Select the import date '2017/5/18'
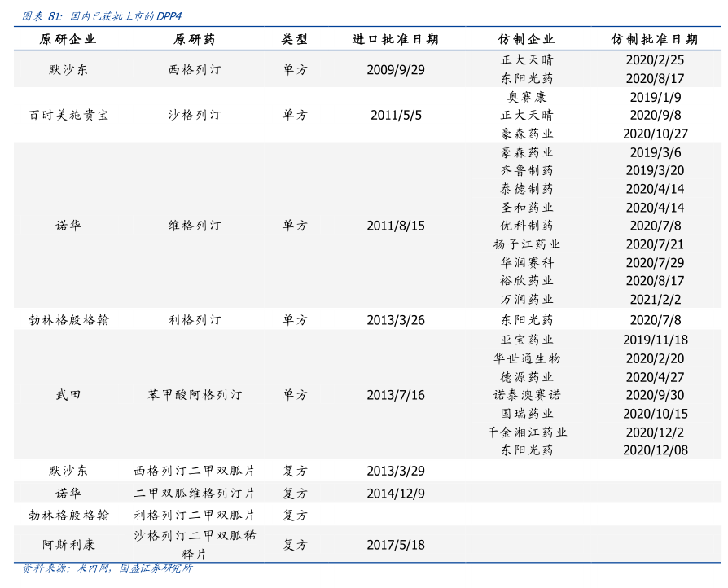Screen dimensions: 728x588 [x=396, y=545]
